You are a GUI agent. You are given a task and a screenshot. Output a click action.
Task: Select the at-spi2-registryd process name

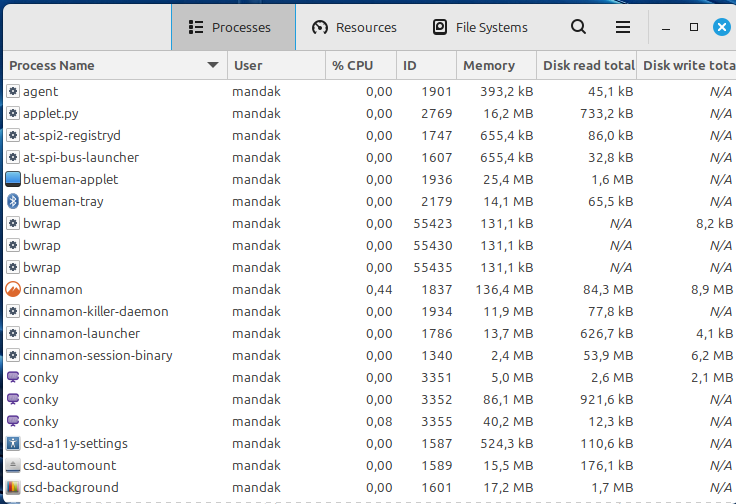pyautogui.click(x=72, y=136)
